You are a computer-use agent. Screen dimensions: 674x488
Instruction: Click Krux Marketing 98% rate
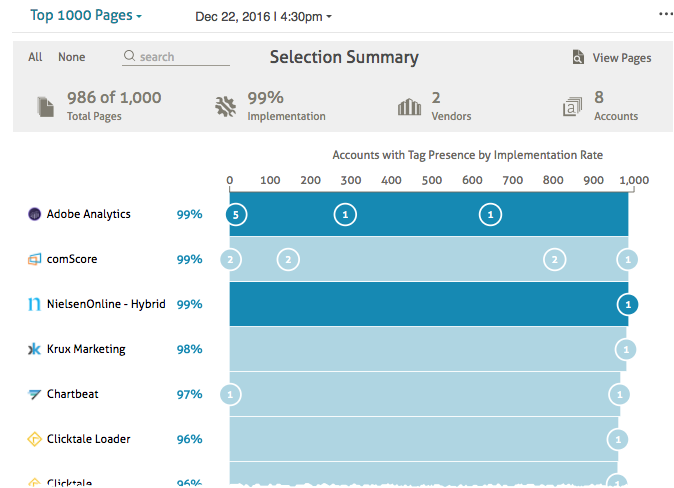click(190, 349)
